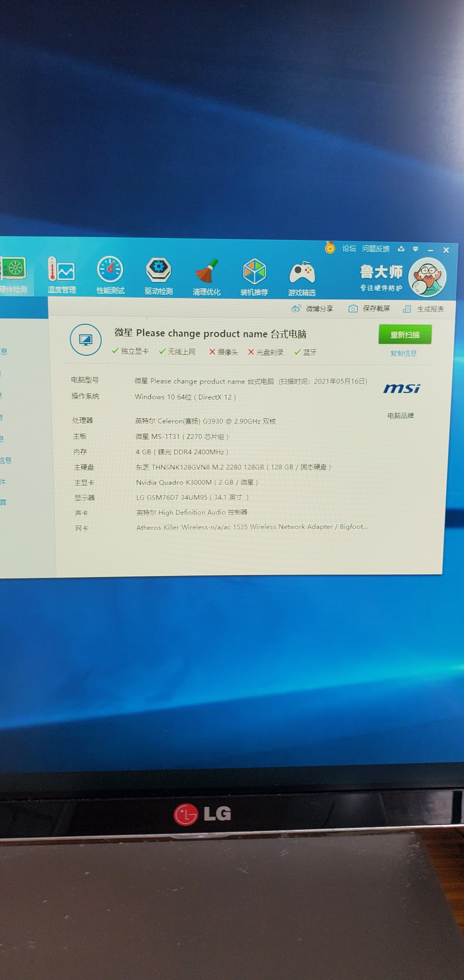This screenshot has width=464, height=980.
Task: Click the 东芝 THNSNK128GVN8 disk value
Action: (x=233, y=467)
